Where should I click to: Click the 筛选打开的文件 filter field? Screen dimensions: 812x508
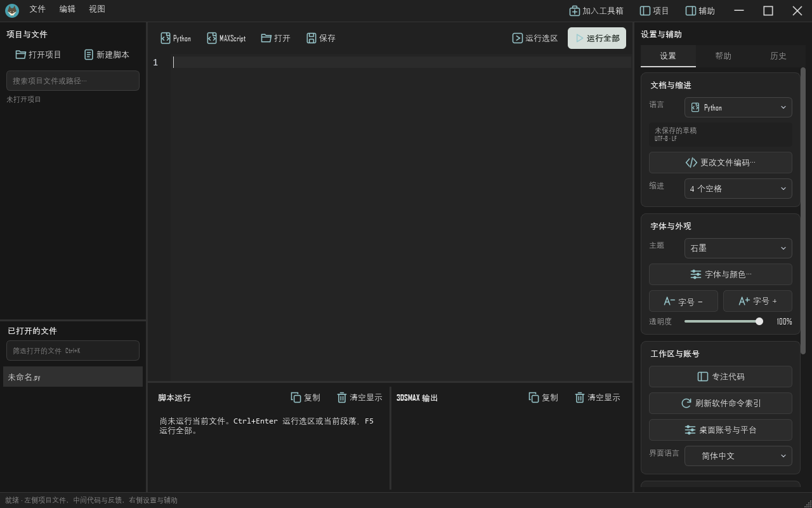tap(73, 351)
